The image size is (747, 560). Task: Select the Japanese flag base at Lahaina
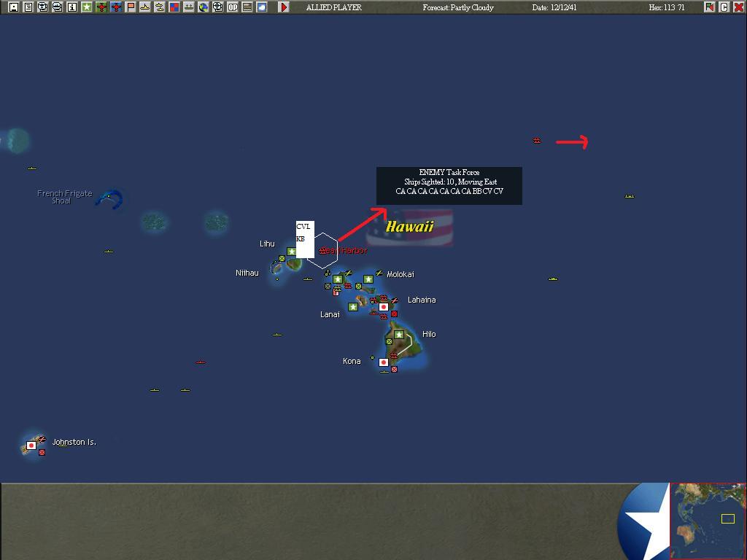(384, 307)
